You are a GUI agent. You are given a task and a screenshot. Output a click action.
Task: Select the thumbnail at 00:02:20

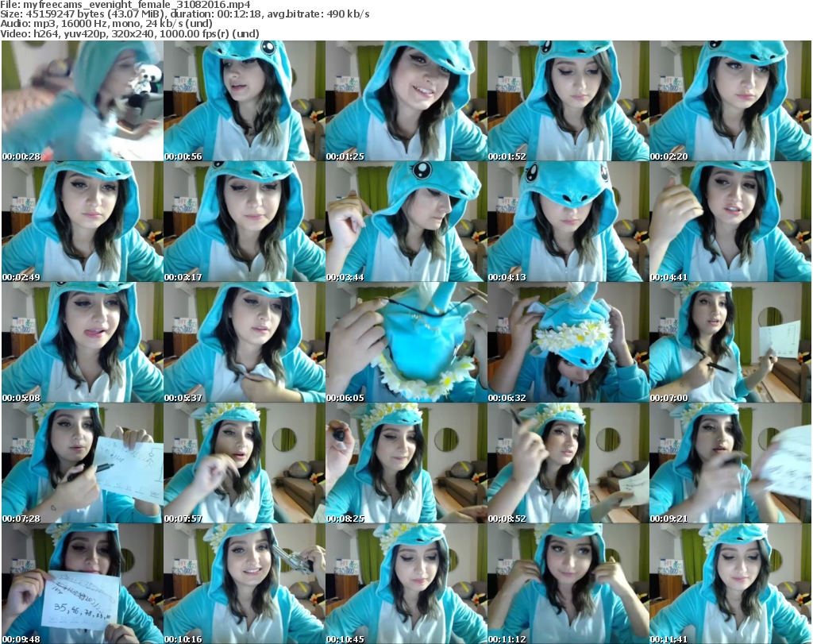pyautogui.click(x=730, y=101)
